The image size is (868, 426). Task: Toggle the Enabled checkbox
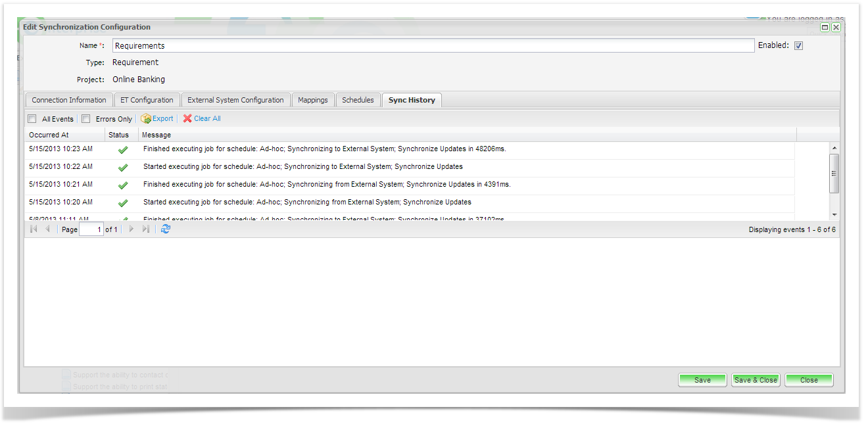click(x=799, y=46)
